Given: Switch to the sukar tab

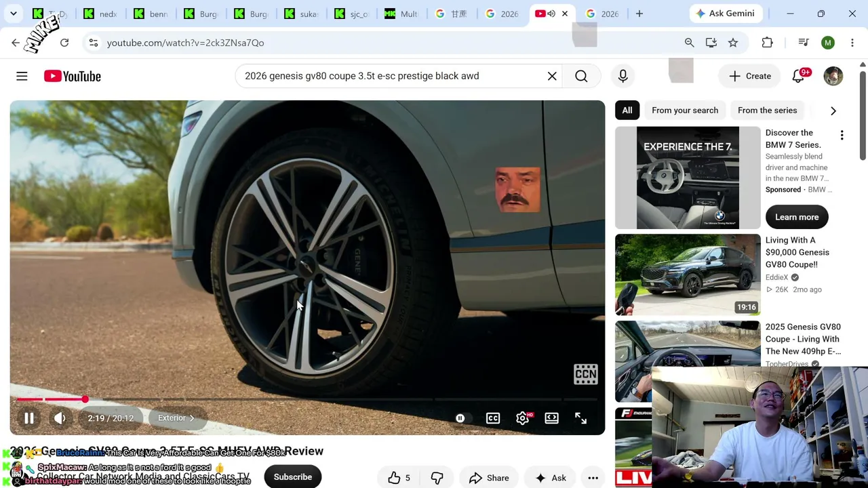Looking at the screenshot, I should coord(301,14).
